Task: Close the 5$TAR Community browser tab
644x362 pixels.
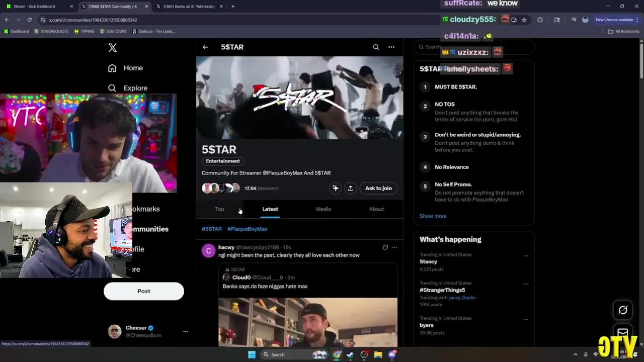Action: [146, 7]
